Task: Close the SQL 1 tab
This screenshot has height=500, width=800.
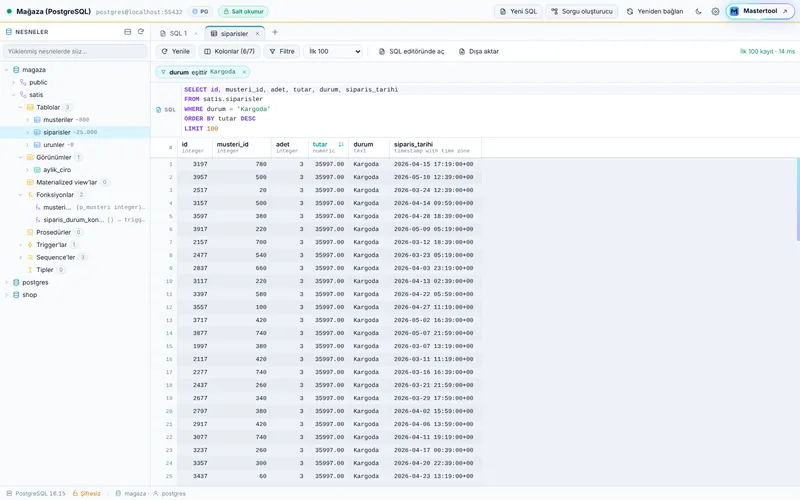Action: (x=196, y=34)
